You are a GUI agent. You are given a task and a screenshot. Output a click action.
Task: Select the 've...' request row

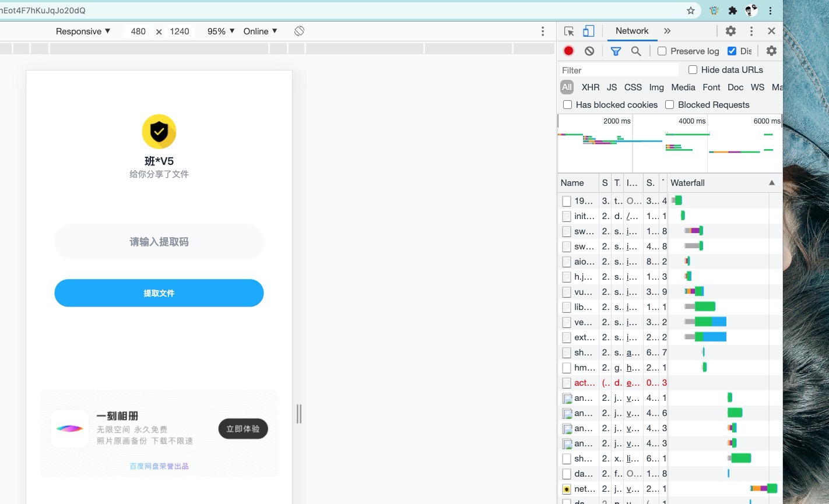point(670,322)
